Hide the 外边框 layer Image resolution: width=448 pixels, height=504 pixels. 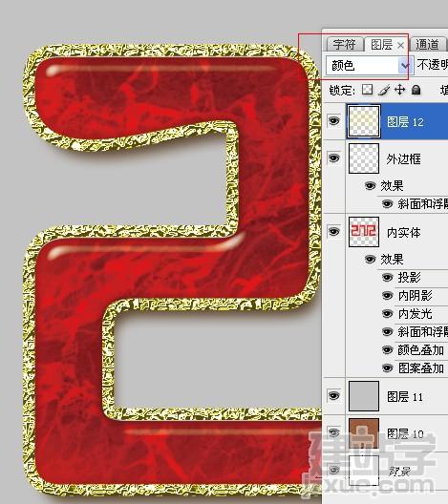(x=333, y=158)
